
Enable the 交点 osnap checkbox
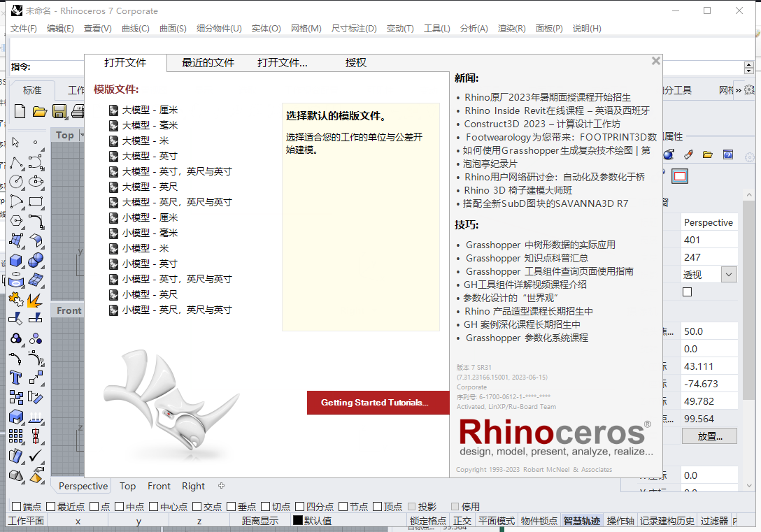197,506
